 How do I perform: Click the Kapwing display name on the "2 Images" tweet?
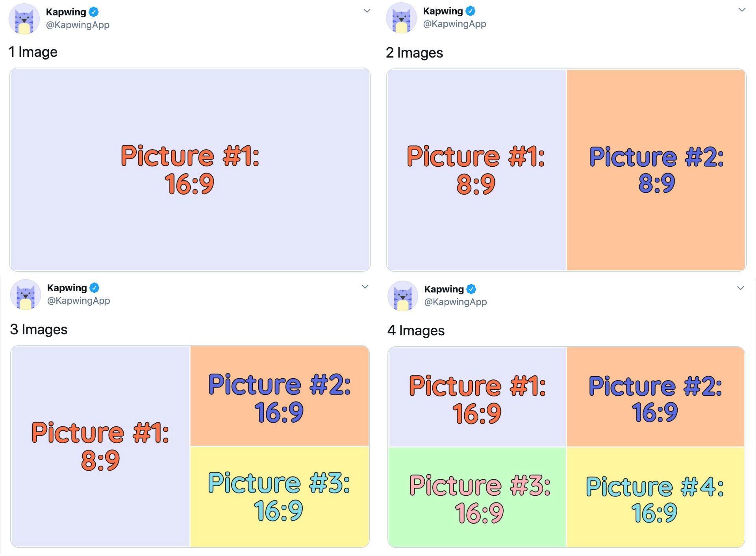point(443,11)
